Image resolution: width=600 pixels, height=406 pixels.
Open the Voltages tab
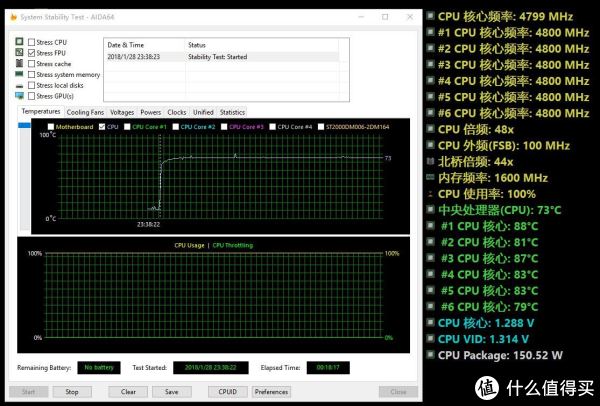coord(122,112)
